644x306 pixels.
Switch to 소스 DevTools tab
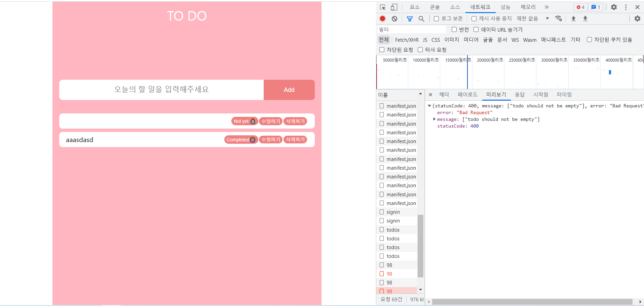click(455, 7)
